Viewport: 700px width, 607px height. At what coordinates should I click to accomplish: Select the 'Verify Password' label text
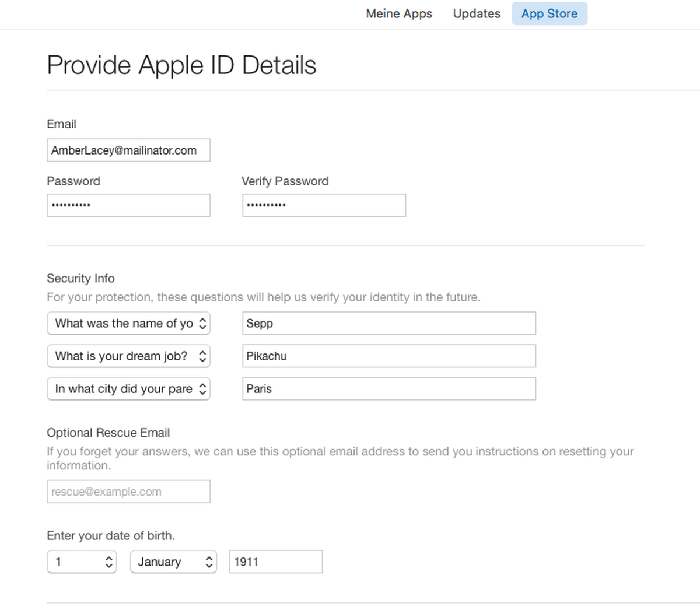tap(285, 181)
